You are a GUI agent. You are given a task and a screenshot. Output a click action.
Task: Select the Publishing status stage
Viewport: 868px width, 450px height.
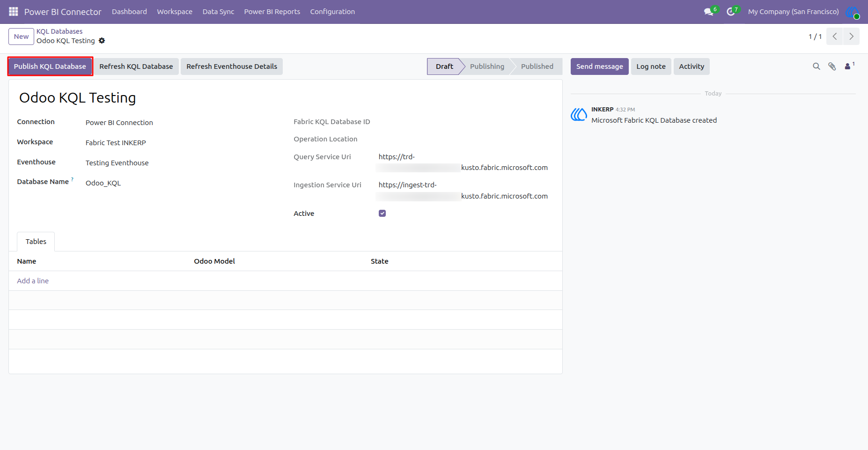click(x=487, y=66)
